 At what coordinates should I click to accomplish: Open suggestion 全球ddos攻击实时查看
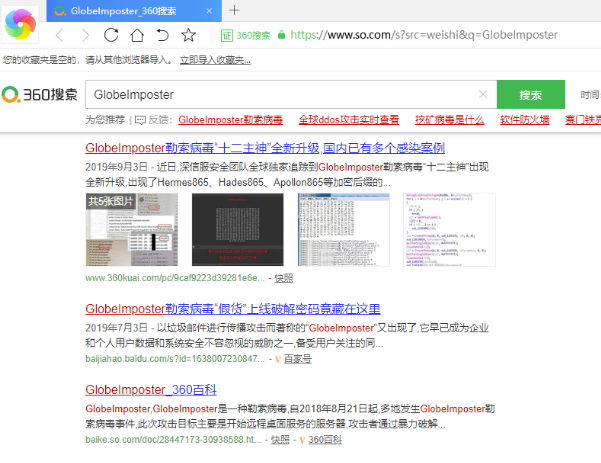(349, 120)
